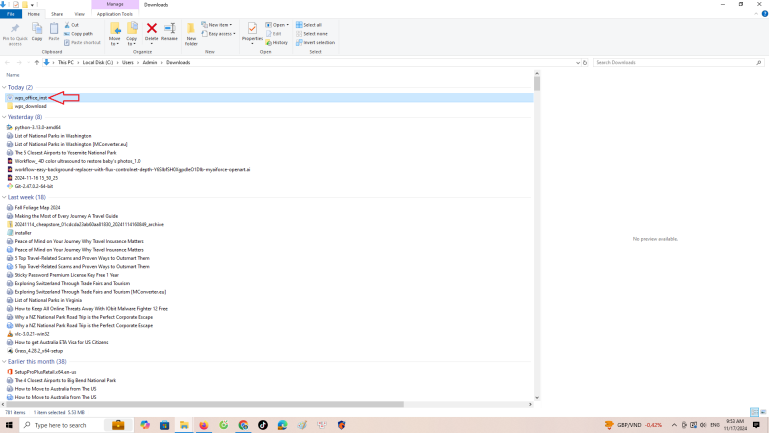The width and height of the screenshot is (769, 433).
Task: Open the File menu tab
Action: coord(9,14)
